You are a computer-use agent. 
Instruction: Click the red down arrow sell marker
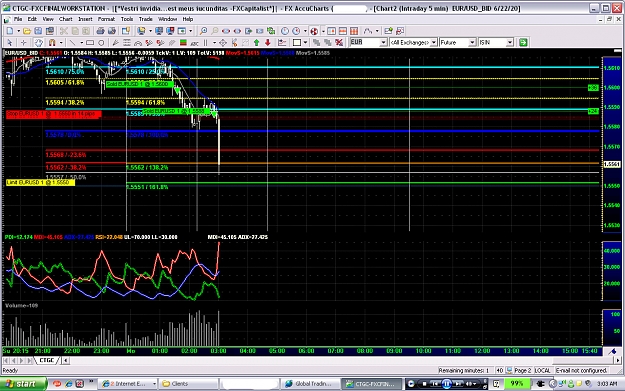coord(267,42)
